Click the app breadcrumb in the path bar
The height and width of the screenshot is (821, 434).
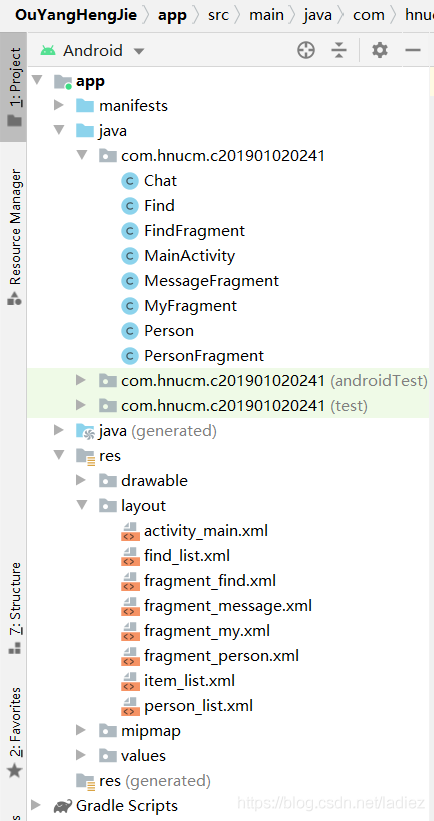pyautogui.click(x=172, y=15)
